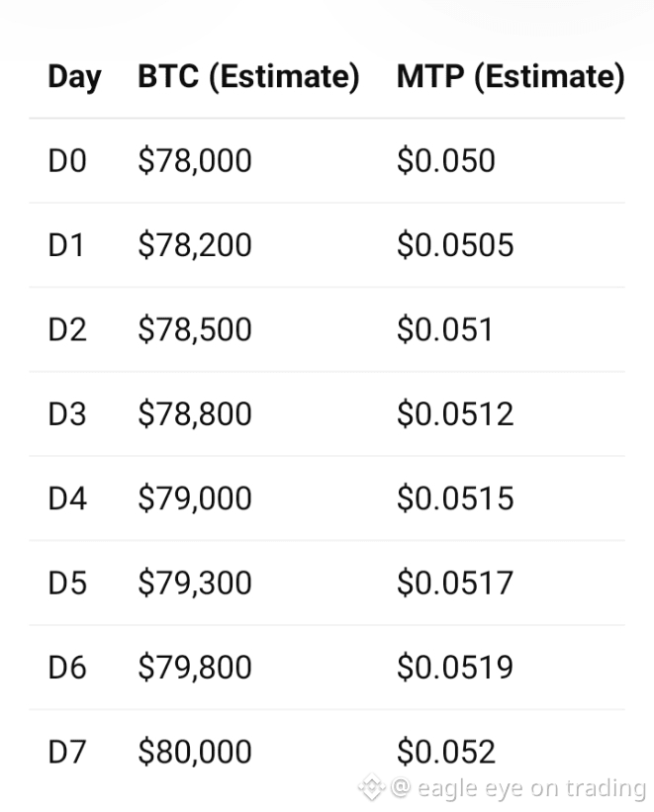Select the $0.0517 MTP value

coord(455,583)
